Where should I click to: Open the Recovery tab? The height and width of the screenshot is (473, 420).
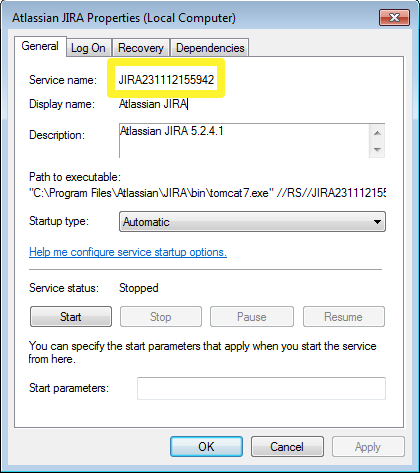point(141,48)
